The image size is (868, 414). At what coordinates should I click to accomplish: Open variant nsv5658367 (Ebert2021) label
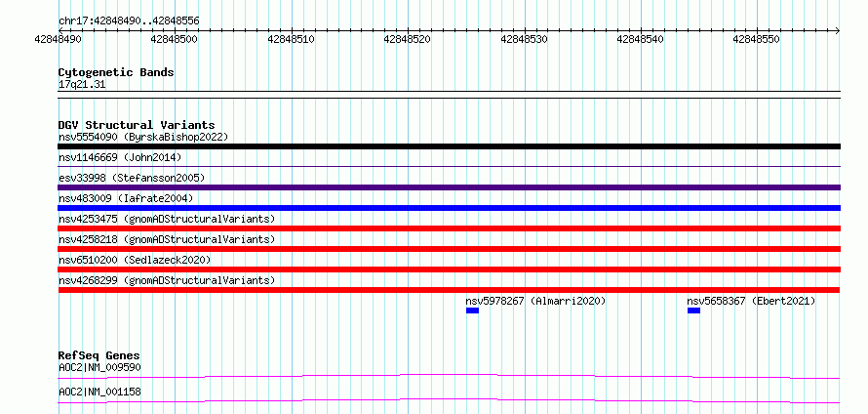click(751, 301)
